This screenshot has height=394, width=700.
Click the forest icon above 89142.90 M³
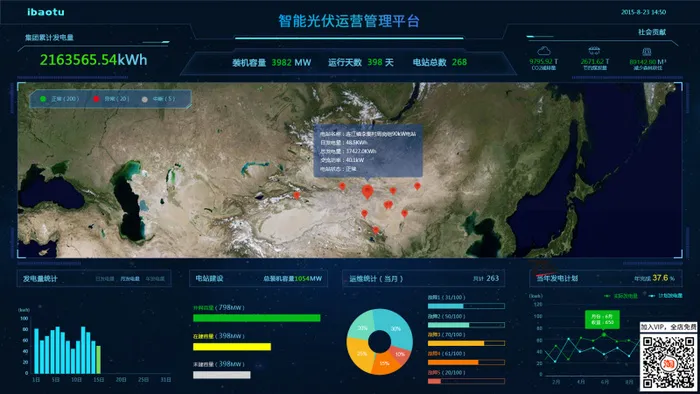pyautogui.click(x=646, y=52)
